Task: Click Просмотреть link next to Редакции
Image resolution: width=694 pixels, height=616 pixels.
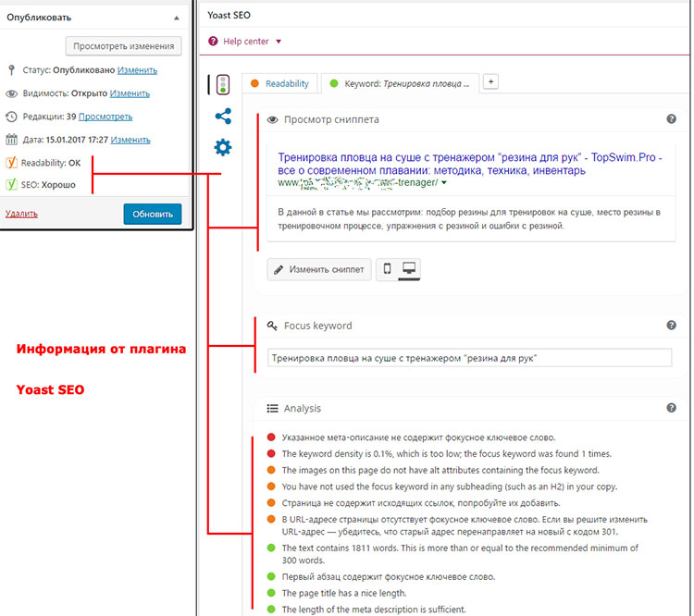Action: coord(105,117)
